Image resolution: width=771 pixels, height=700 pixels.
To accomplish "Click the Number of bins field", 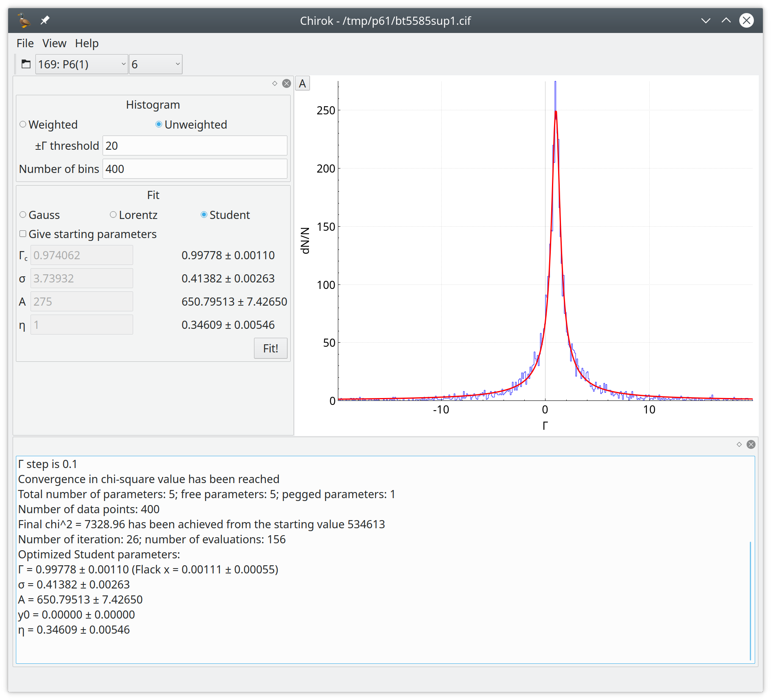I will pos(195,169).
